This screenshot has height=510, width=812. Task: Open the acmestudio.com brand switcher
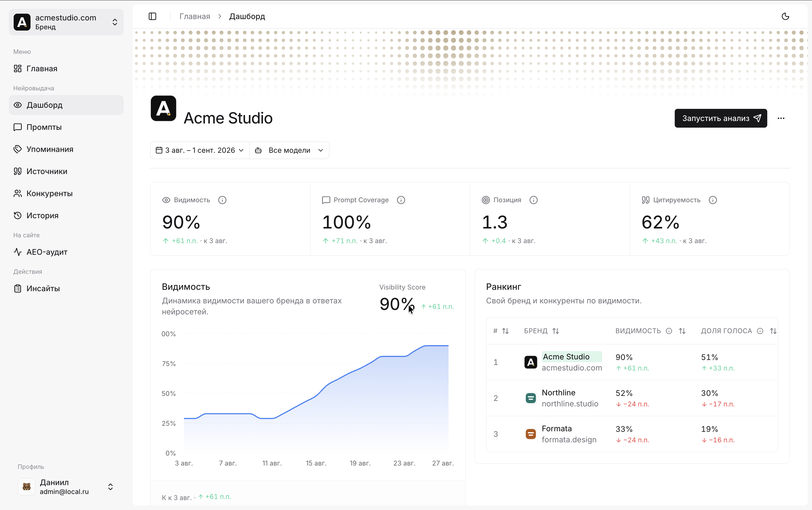pos(66,22)
